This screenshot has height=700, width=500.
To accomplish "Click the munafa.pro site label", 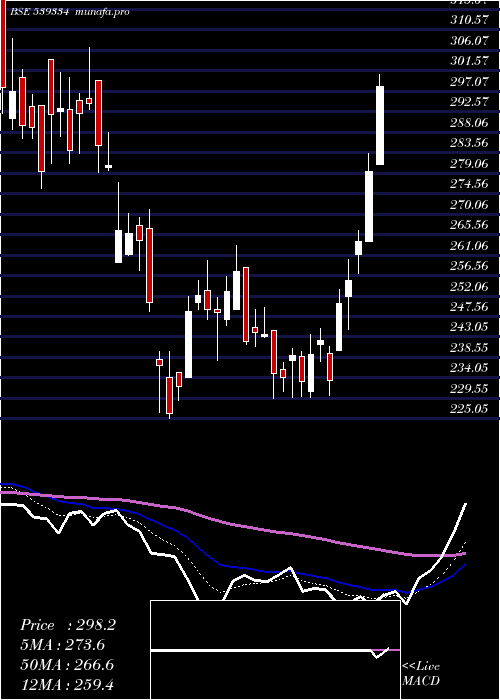I will coord(103,12).
